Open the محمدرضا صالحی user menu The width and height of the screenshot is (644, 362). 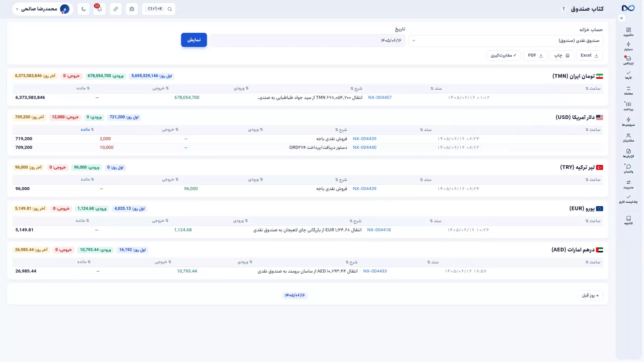click(43, 9)
